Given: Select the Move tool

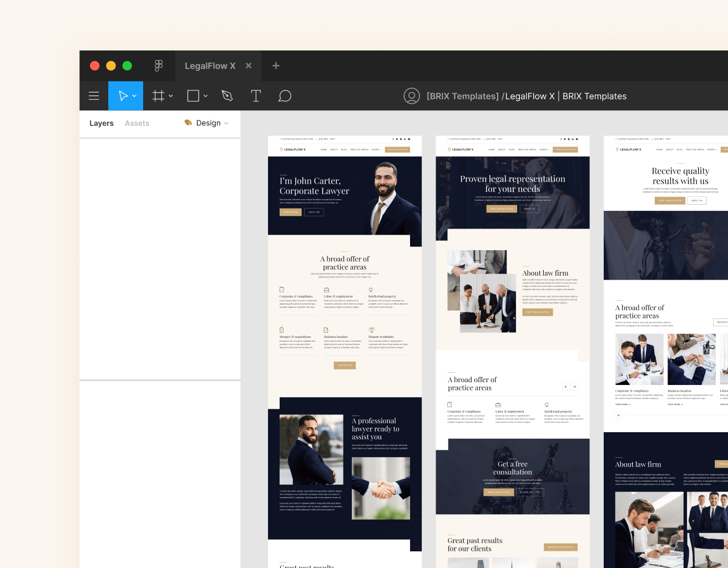Looking at the screenshot, I should [123, 95].
